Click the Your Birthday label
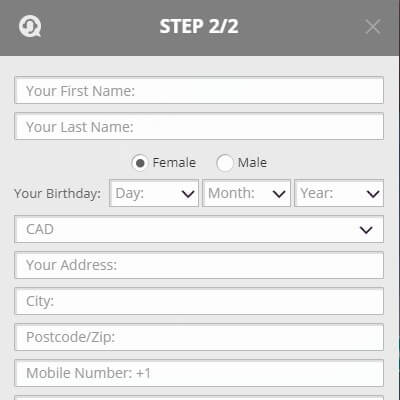Image resolution: width=400 pixels, height=400 pixels. [x=57, y=194]
